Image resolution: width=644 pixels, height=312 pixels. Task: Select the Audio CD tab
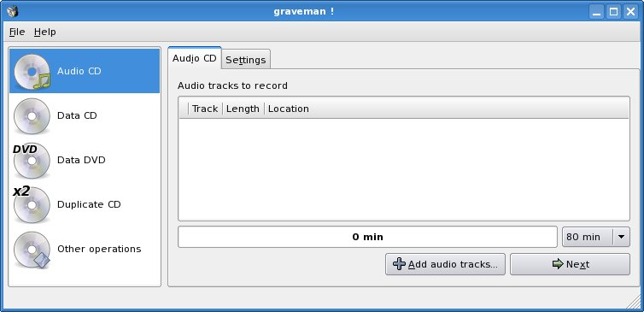[194, 58]
